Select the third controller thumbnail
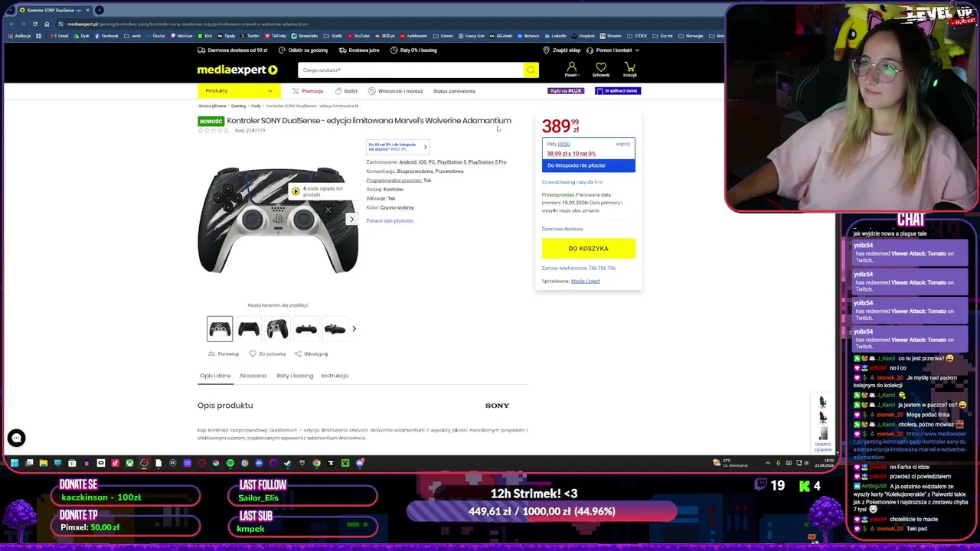This screenshot has width=980, height=551. tap(277, 329)
